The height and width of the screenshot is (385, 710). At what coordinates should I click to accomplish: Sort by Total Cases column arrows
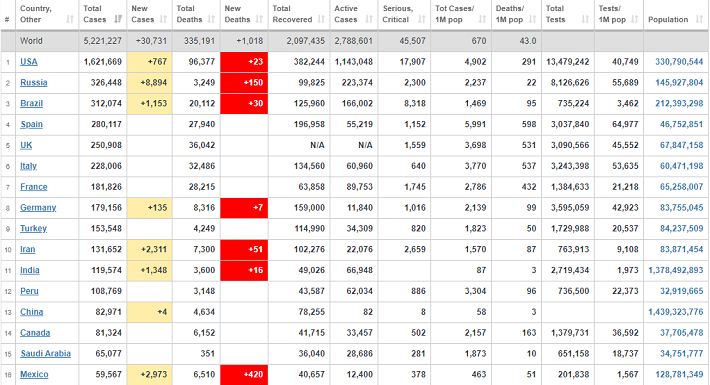pos(118,19)
